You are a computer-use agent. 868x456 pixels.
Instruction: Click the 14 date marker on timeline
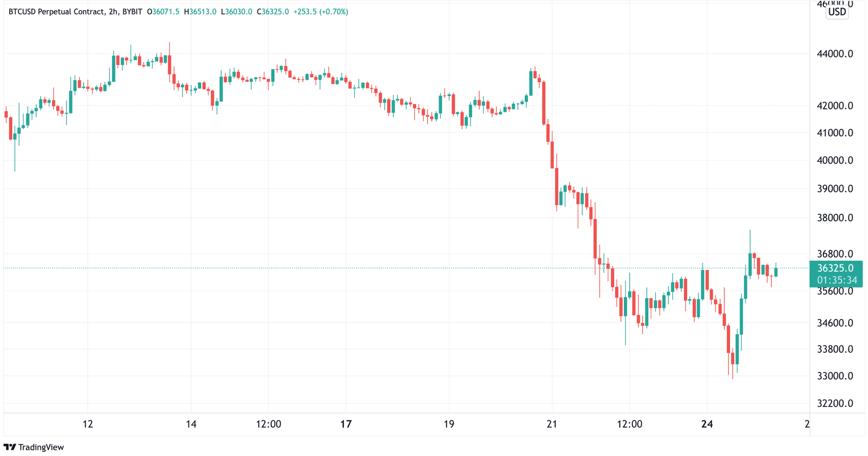pos(191,424)
